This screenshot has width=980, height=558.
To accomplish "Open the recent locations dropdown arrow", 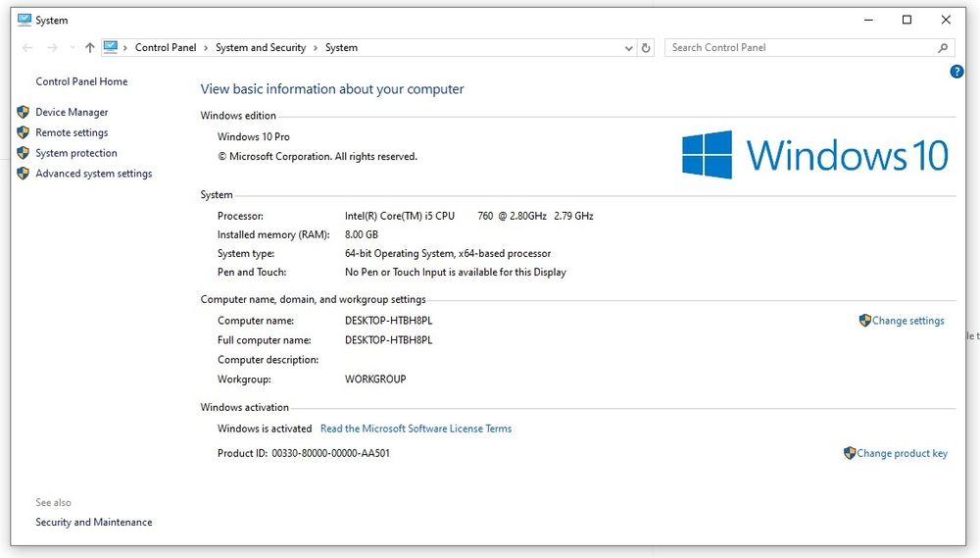I will click(72, 47).
